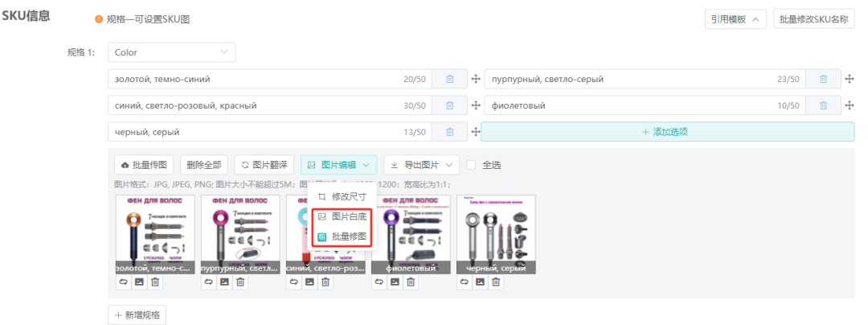Click swap icon under черный, серый image
868x325 pixels.
465,282
